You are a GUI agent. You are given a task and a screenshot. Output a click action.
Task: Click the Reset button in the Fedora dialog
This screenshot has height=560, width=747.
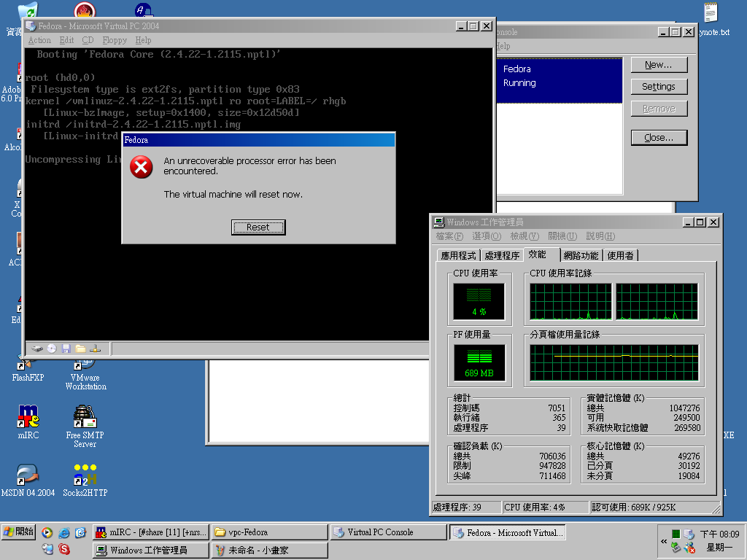(x=258, y=227)
